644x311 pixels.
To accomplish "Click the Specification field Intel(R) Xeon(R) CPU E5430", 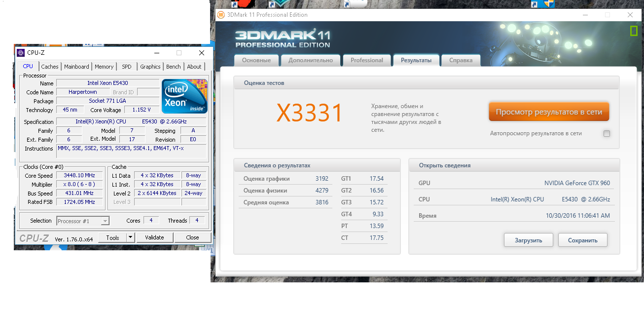I will click(x=131, y=121).
